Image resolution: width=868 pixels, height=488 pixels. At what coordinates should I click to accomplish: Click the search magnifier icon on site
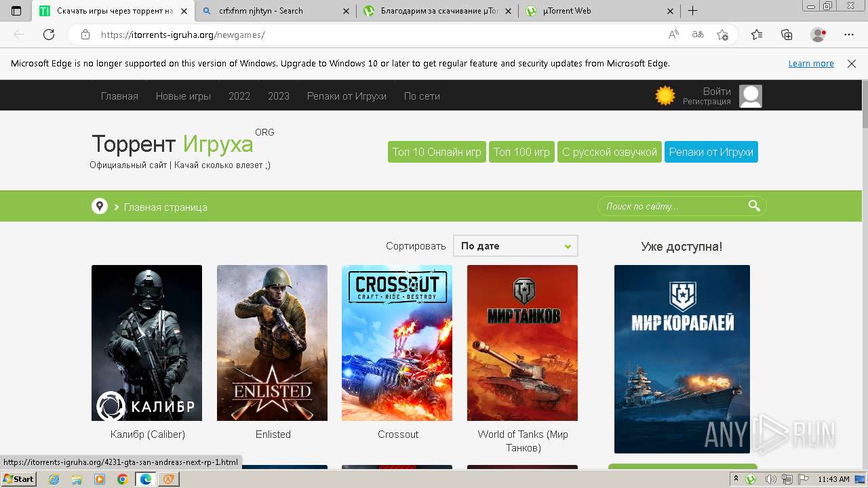pos(754,206)
